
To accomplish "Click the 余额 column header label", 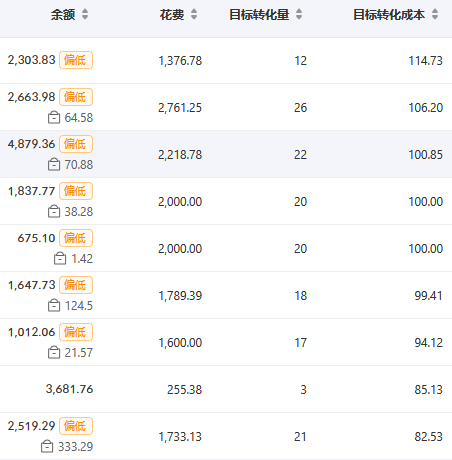I will pos(63,15).
